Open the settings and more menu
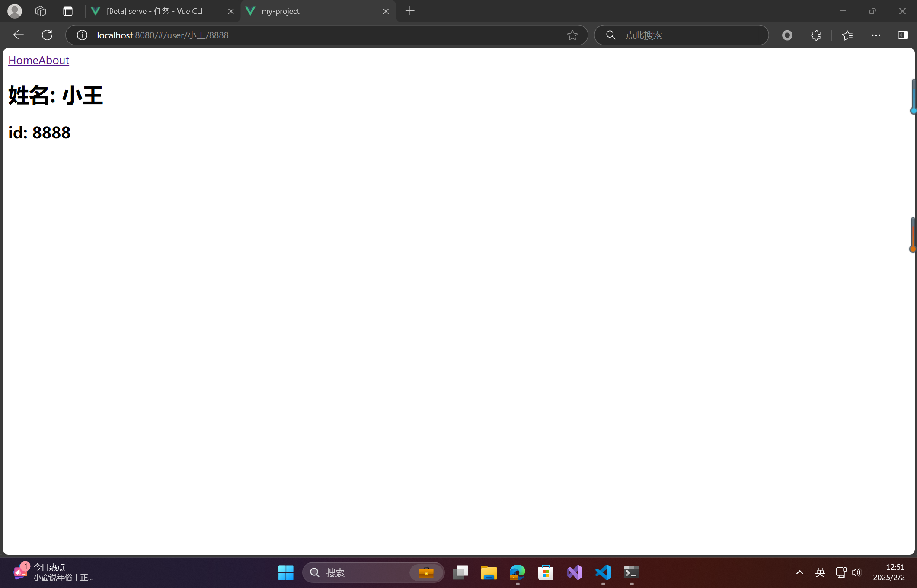This screenshot has height=588, width=917. [x=876, y=35]
